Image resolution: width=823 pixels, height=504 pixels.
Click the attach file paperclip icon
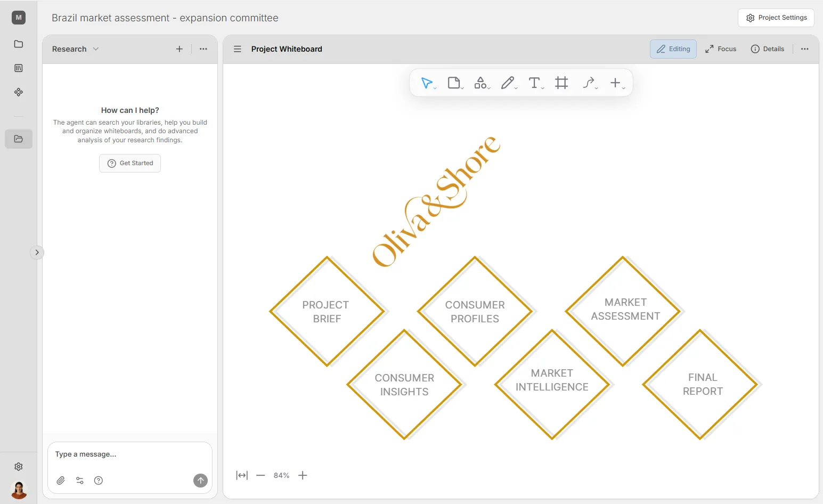point(61,481)
